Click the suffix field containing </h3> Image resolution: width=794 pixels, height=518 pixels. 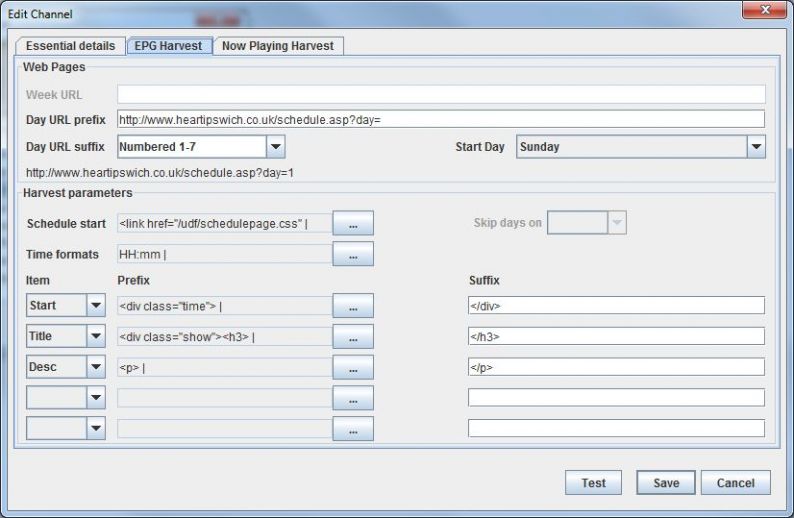(616, 337)
